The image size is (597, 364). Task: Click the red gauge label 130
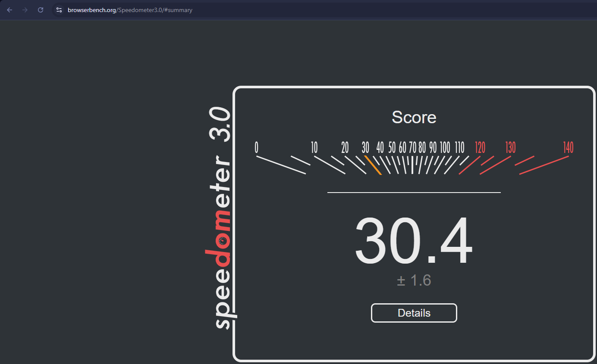point(511,148)
